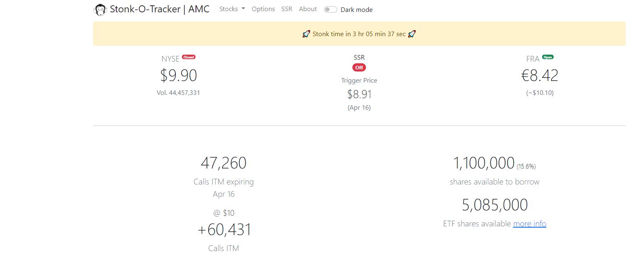Click the 1,100,000 shares available number
The width and height of the screenshot is (644, 279).
(x=484, y=163)
